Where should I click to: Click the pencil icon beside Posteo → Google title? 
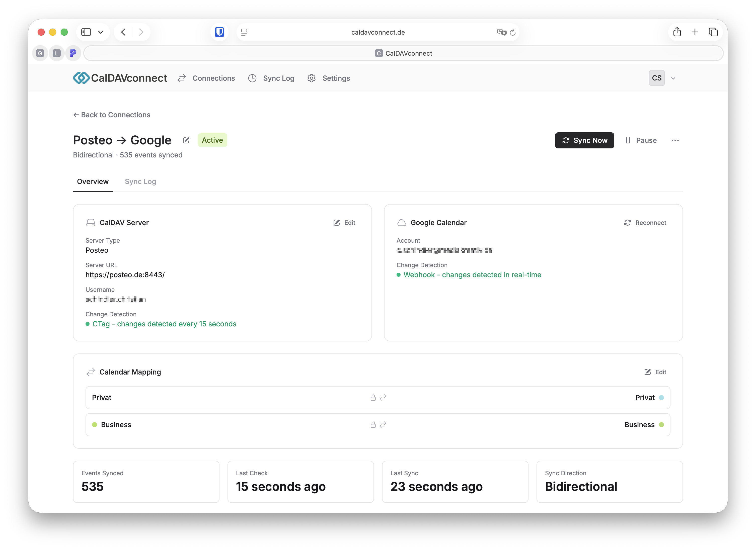point(186,140)
